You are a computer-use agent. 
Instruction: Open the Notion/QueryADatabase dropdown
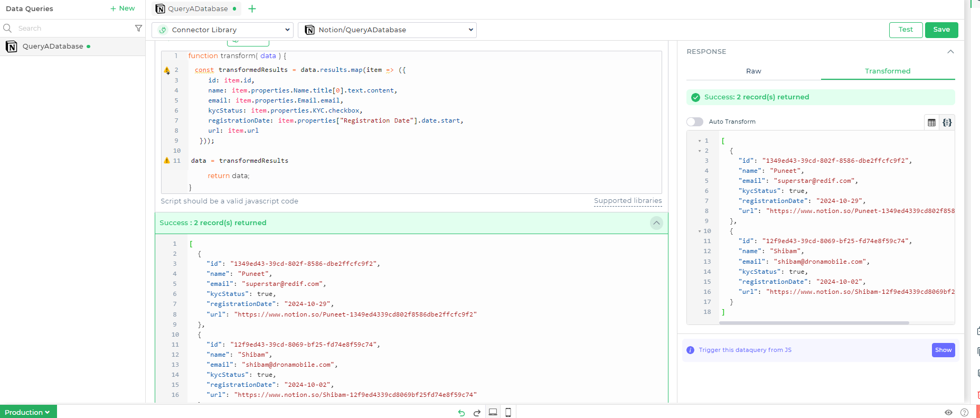tap(387, 30)
